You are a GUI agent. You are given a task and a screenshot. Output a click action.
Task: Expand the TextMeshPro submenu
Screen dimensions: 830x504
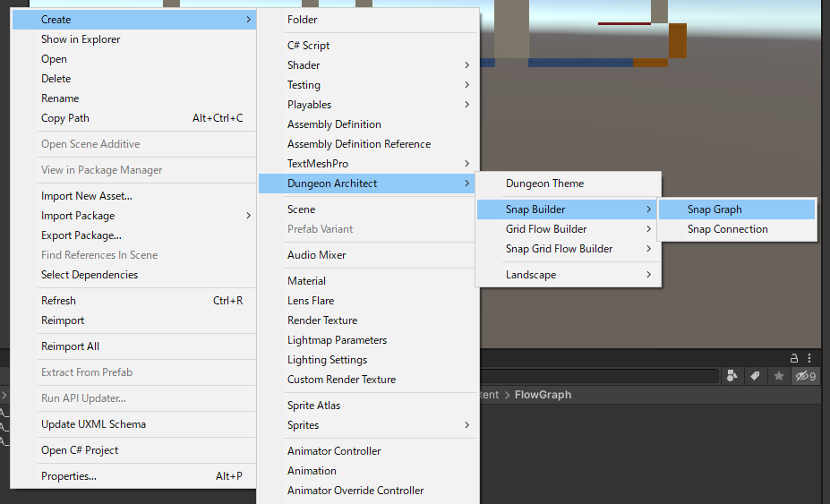coord(367,163)
